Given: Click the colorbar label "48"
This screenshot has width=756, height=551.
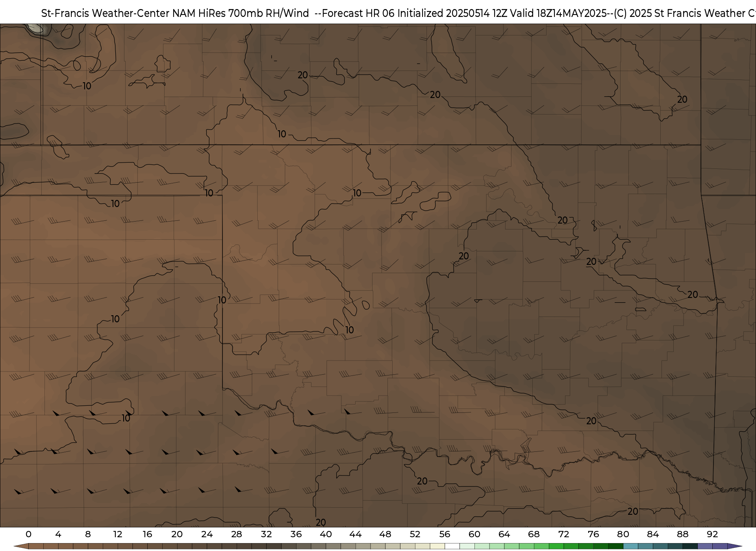Looking at the screenshot, I should coord(385,534).
